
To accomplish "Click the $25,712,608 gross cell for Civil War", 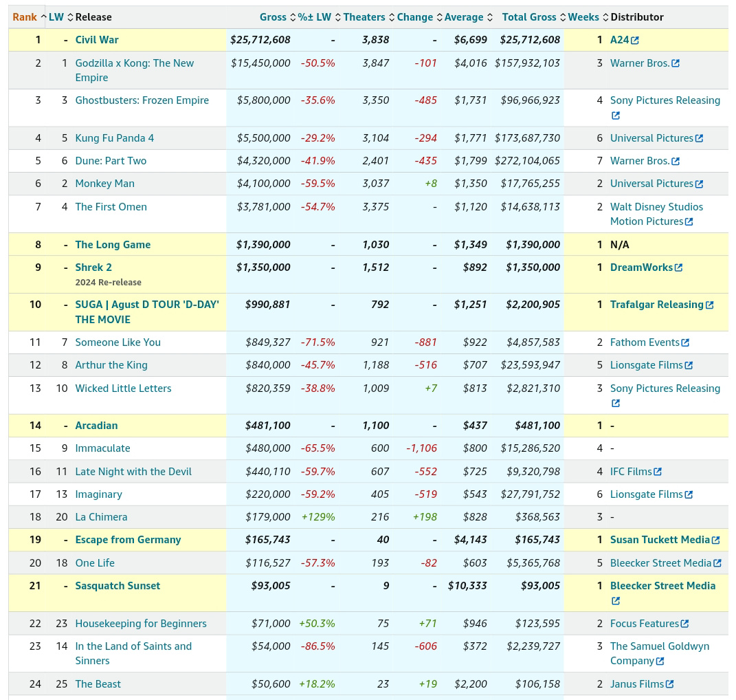I will pos(260,40).
